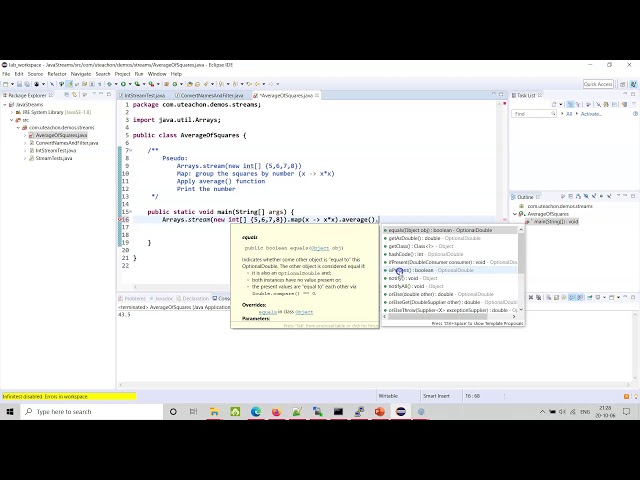Select the orElse(double other) proposal

tap(450, 294)
